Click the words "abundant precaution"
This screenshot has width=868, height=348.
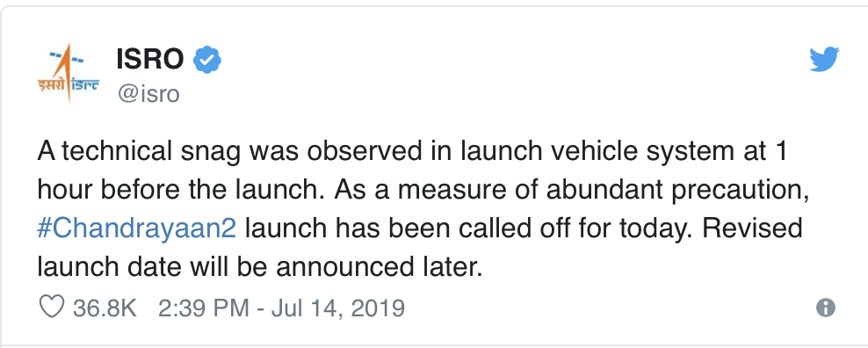coord(676,191)
